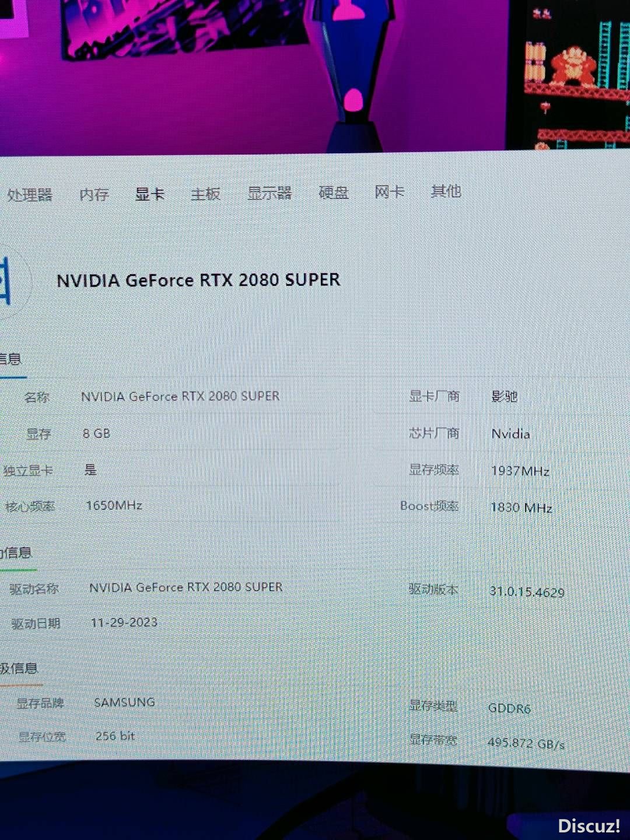Image resolution: width=630 pixels, height=840 pixels.
Task: Go to the 主板 tab
Action: pos(206,193)
